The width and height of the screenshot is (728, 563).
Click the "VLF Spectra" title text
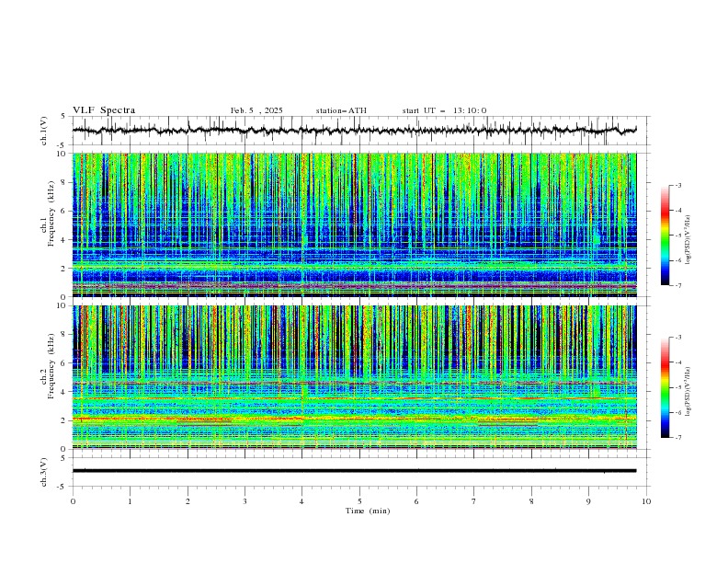coord(104,110)
